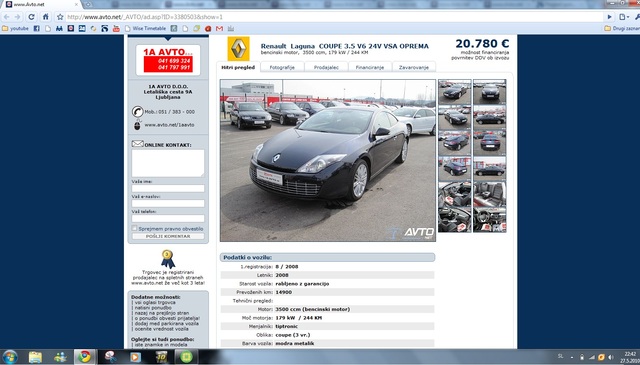Click the Vaš telefon input field

coord(168,218)
